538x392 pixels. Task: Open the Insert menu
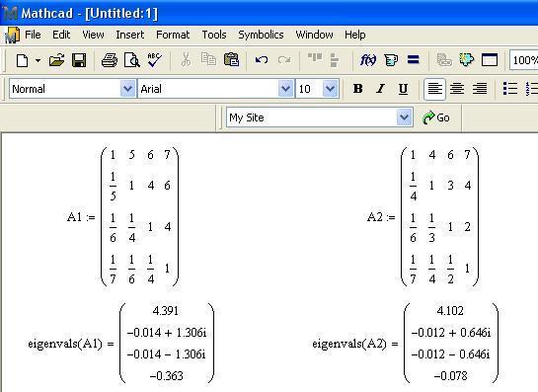[129, 35]
